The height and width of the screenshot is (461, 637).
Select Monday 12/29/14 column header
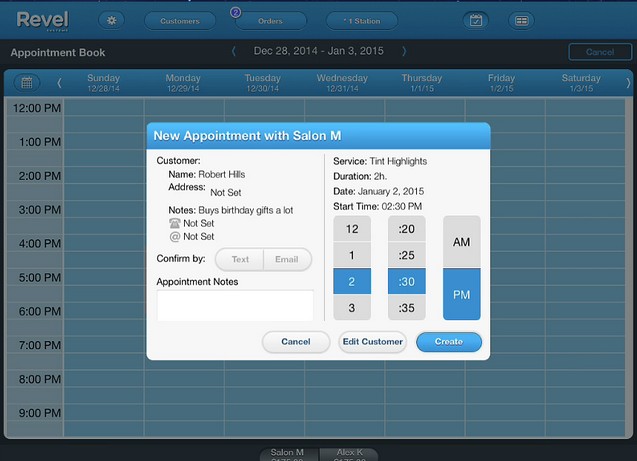coord(183,83)
